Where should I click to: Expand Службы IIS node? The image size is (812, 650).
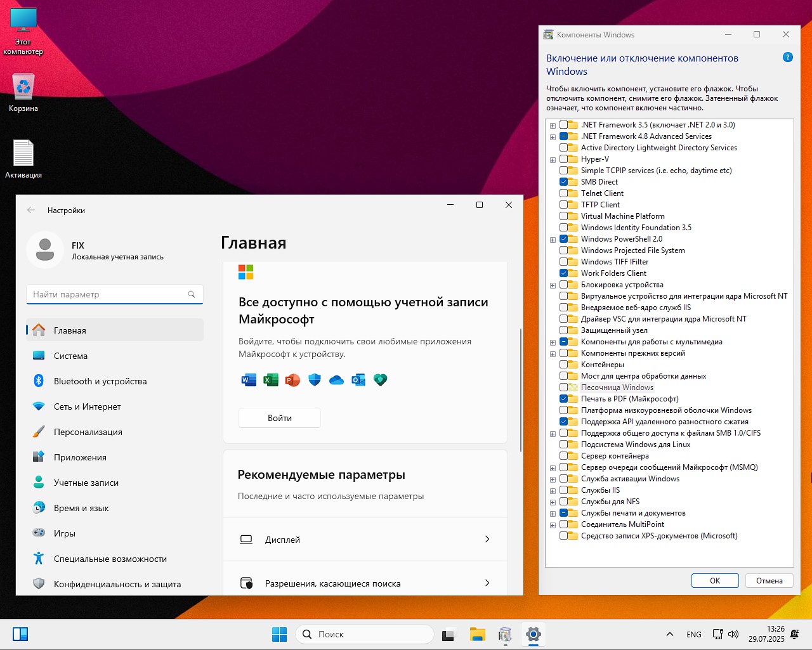553,491
